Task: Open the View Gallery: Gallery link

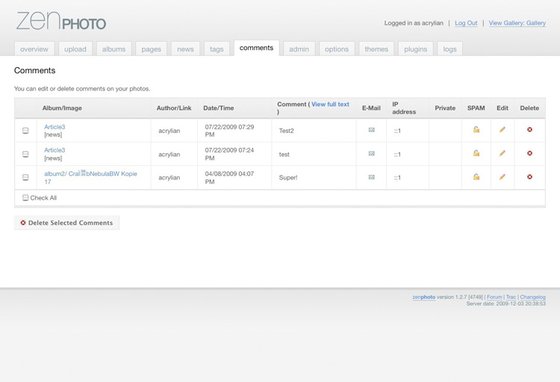Action: click(x=517, y=23)
